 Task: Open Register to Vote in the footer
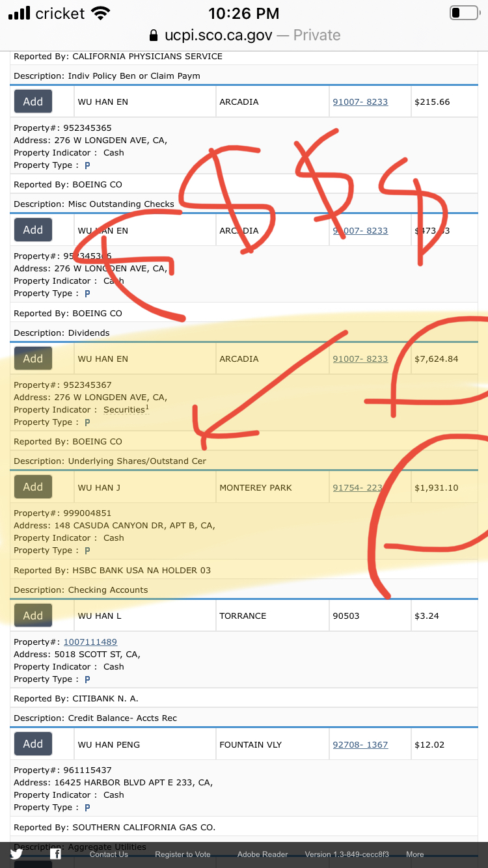tap(183, 854)
